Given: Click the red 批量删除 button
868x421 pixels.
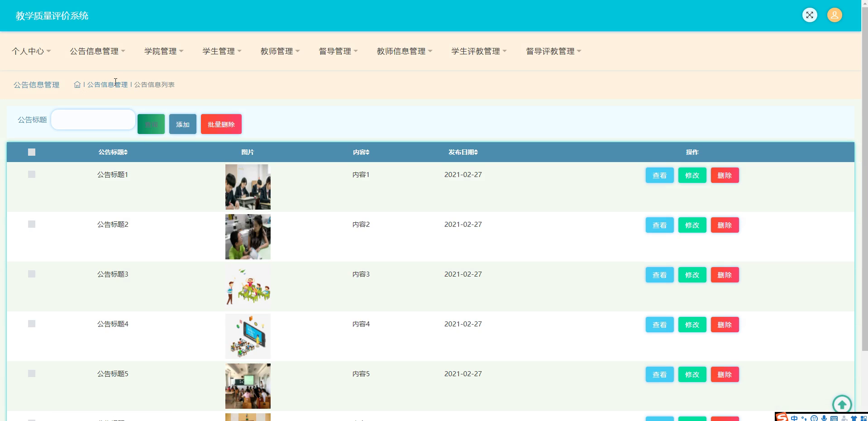Looking at the screenshot, I should (x=221, y=124).
